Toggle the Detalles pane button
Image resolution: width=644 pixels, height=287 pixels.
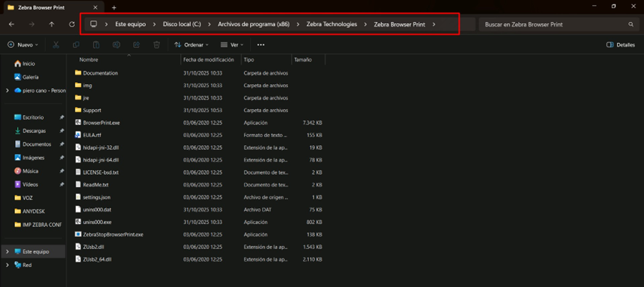(x=620, y=45)
